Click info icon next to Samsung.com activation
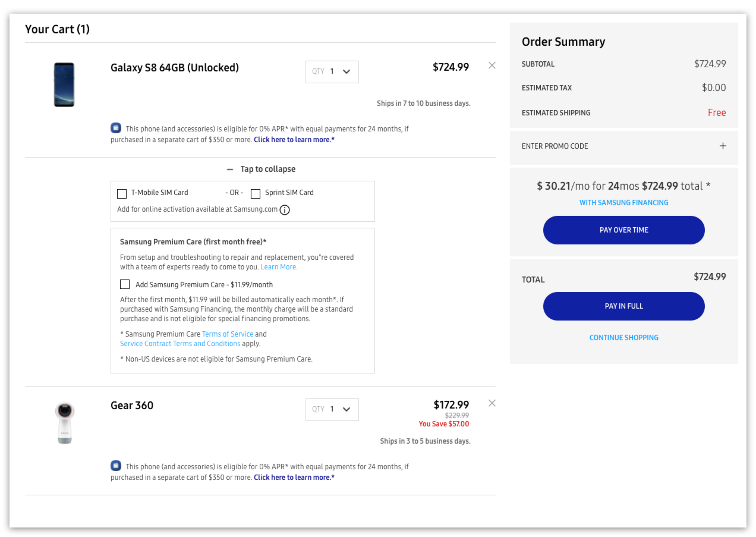 pos(285,210)
